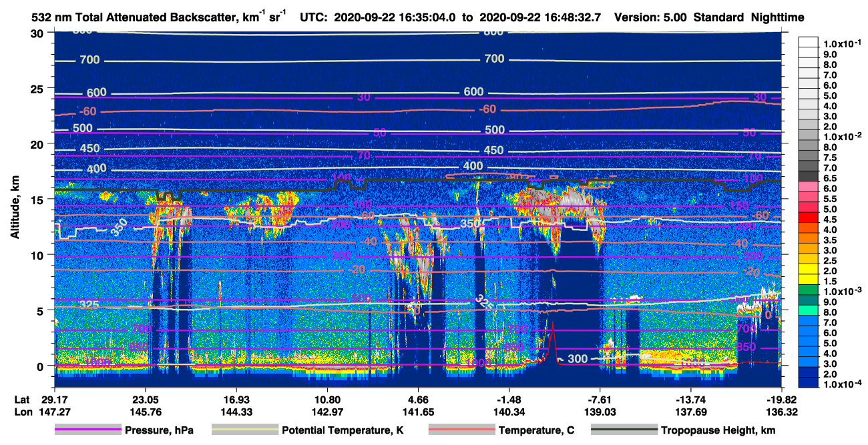The image size is (868, 445).
Task: Click the latitude value -1.48
Action: pos(509,400)
